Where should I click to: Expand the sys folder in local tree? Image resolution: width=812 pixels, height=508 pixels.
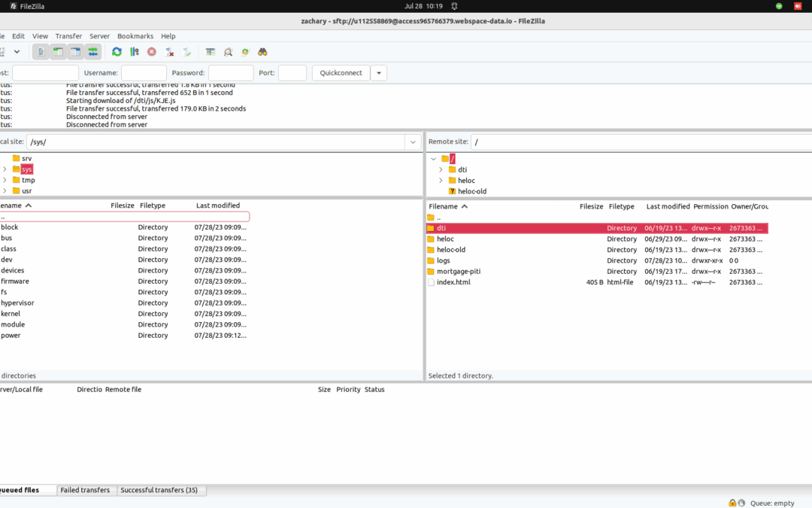(x=5, y=169)
